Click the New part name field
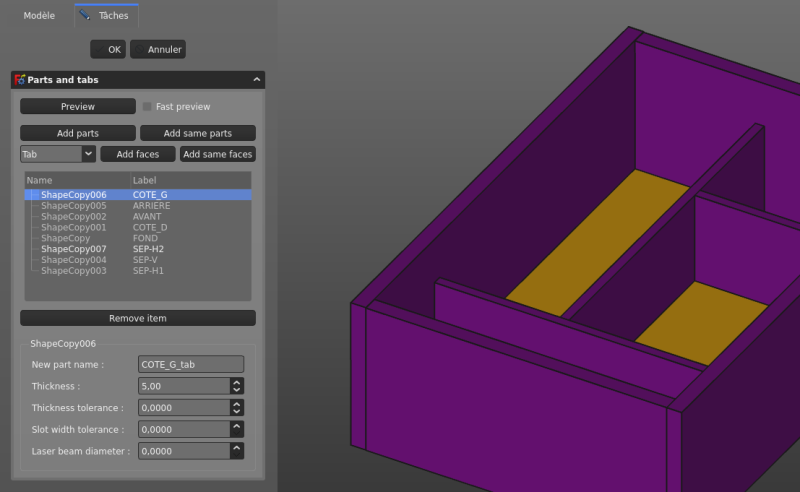The height and width of the screenshot is (492, 800). (191, 364)
